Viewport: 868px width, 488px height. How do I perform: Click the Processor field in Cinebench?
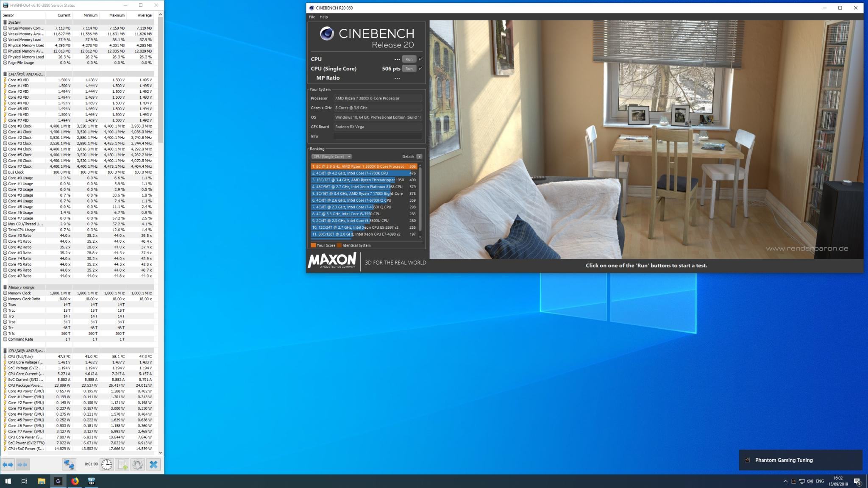378,98
